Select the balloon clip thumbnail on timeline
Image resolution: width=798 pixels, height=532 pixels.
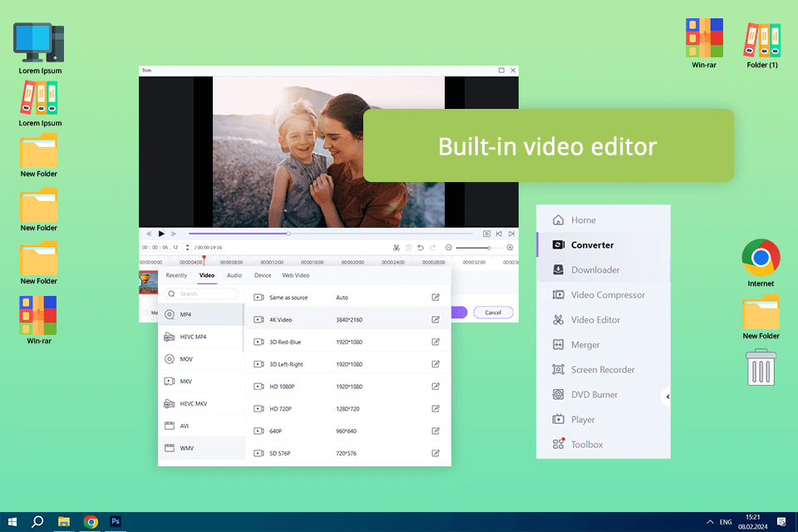tap(149, 282)
